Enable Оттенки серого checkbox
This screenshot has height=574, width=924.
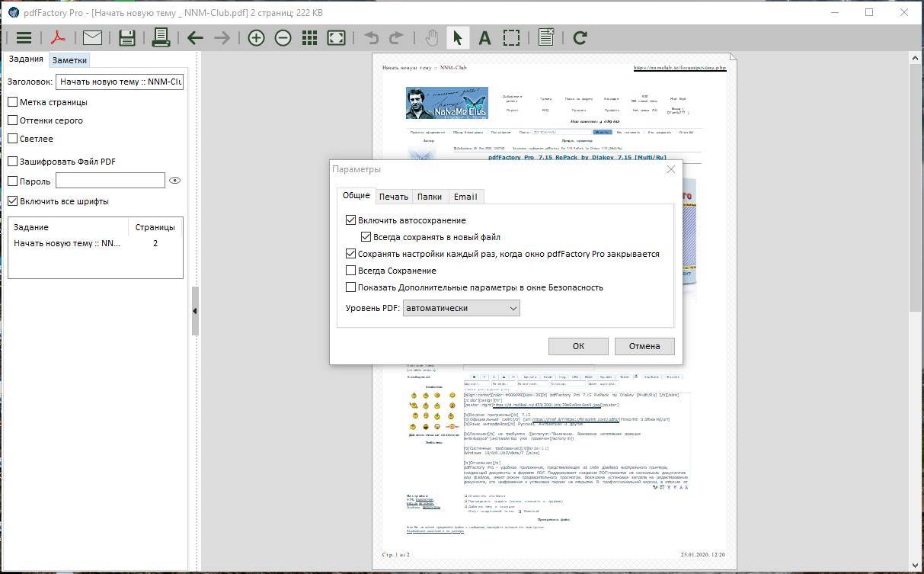[13, 120]
